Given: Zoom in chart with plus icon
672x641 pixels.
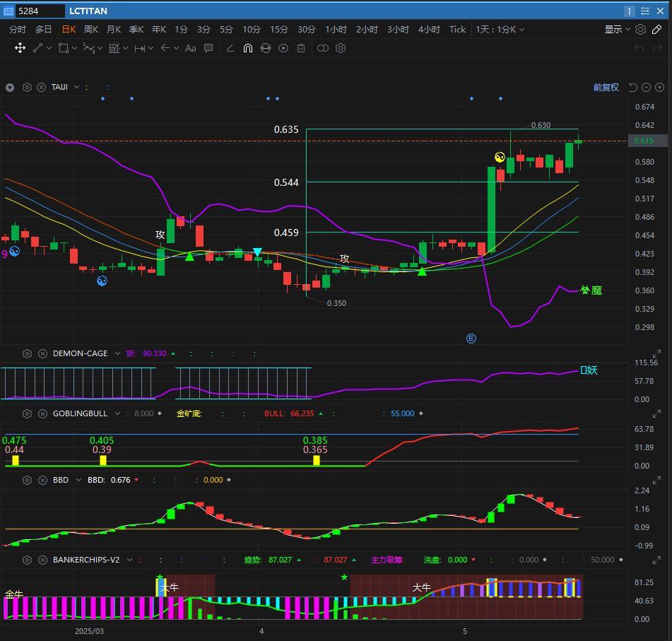Looking at the screenshot, I should pyautogui.click(x=660, y=88).
